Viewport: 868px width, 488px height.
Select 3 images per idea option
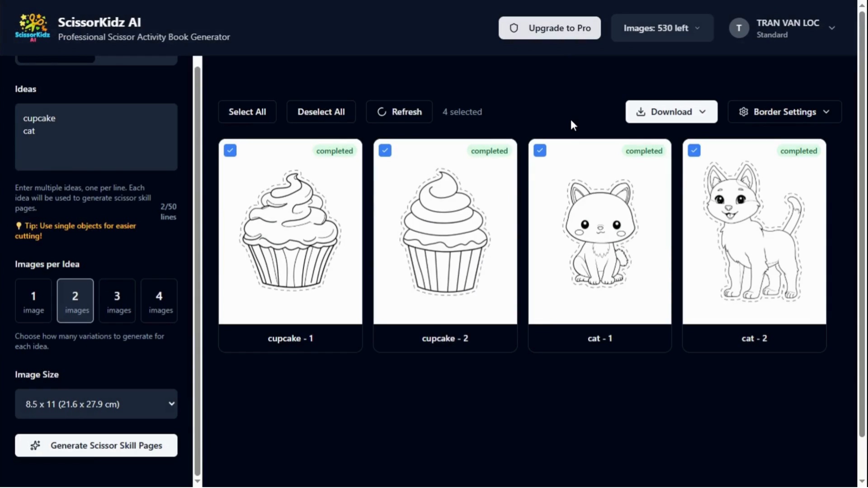click(117, 301)
